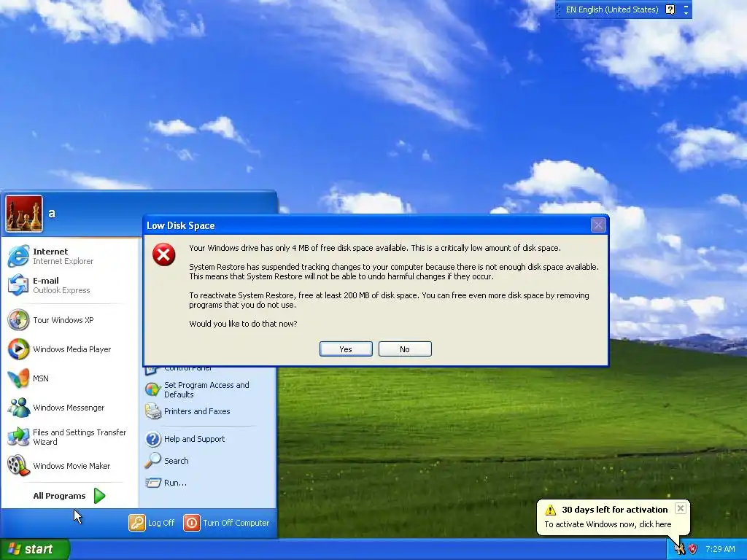Image resolution: width=747 pixels, height=560 pixels.
Task: Click the activation keys tray icon
Action: pyautogui.click(x=679, y=549)
